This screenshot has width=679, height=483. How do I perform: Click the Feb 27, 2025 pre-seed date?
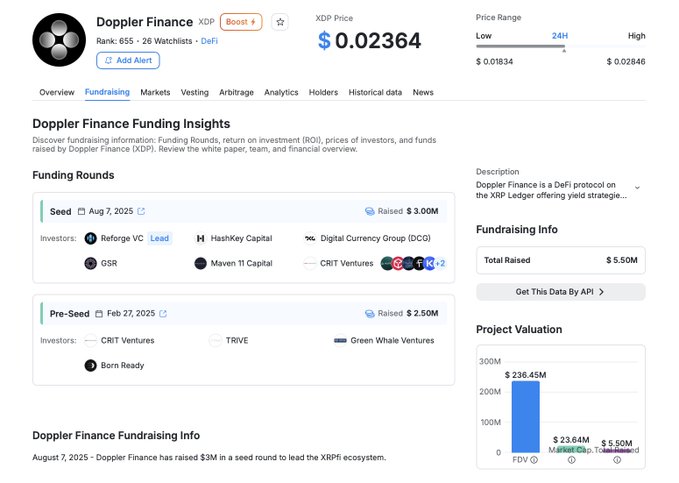click(131, 314)
